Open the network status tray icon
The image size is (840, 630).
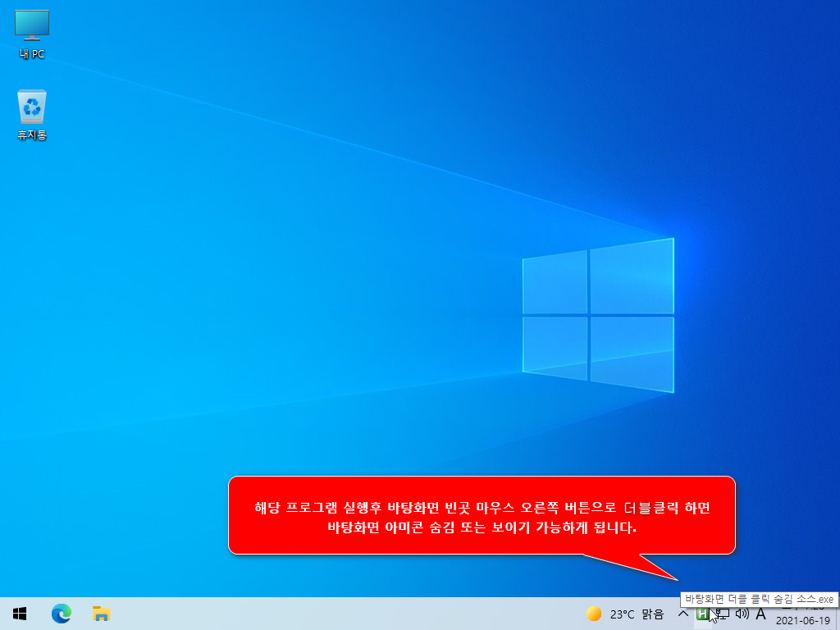(723, 614)
